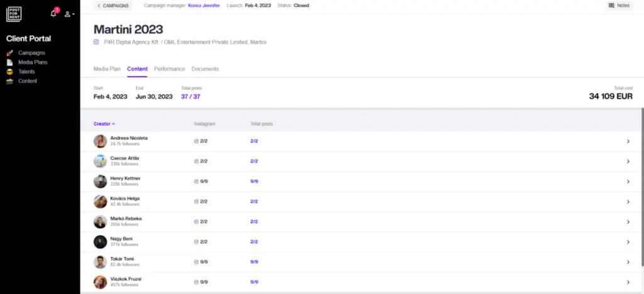Click the Instagram icon beside agency name
644x294 pixels.
pyautogui.click(x=96, y=42)
